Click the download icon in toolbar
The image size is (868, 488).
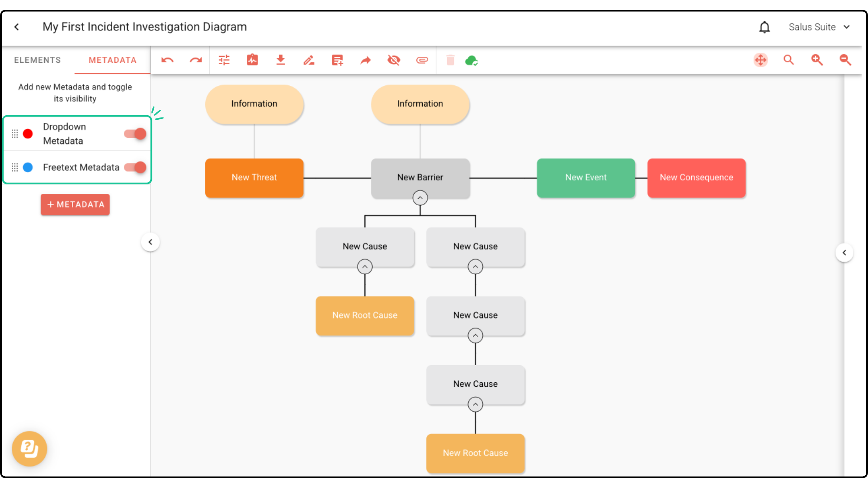pos(281,60)
